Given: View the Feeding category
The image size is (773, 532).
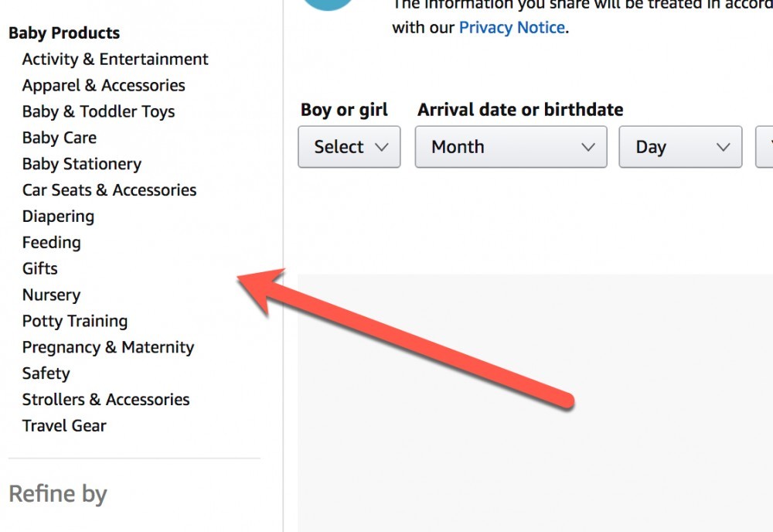Looking at the screenshot, I should click(51, 242).
